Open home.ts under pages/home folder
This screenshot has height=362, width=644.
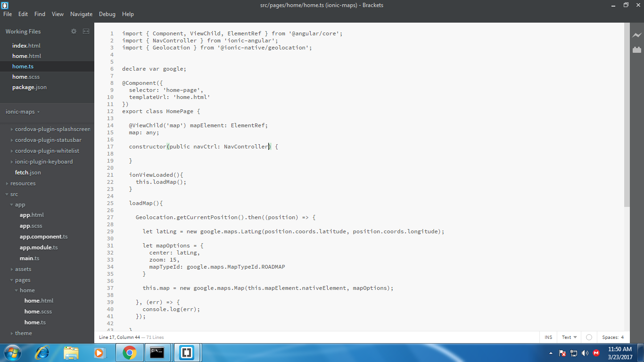click(35, 322)
